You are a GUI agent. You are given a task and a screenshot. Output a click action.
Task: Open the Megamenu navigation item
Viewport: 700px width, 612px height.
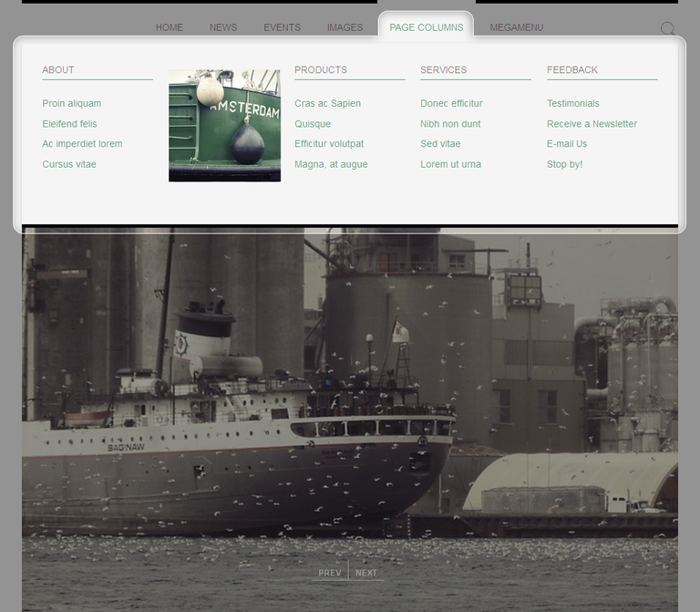(517, 27)
